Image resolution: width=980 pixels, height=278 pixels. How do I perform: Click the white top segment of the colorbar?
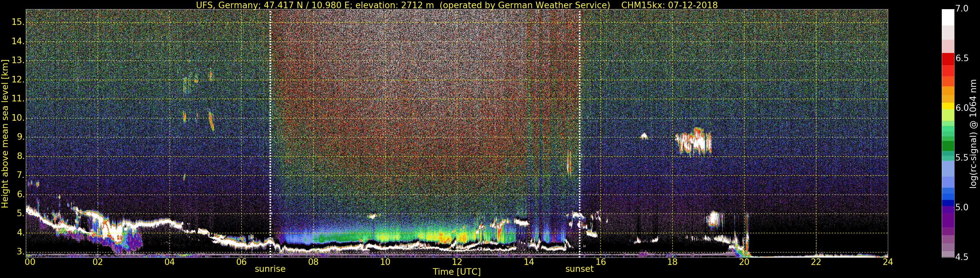pyautogui.click(x=948, y=17)
